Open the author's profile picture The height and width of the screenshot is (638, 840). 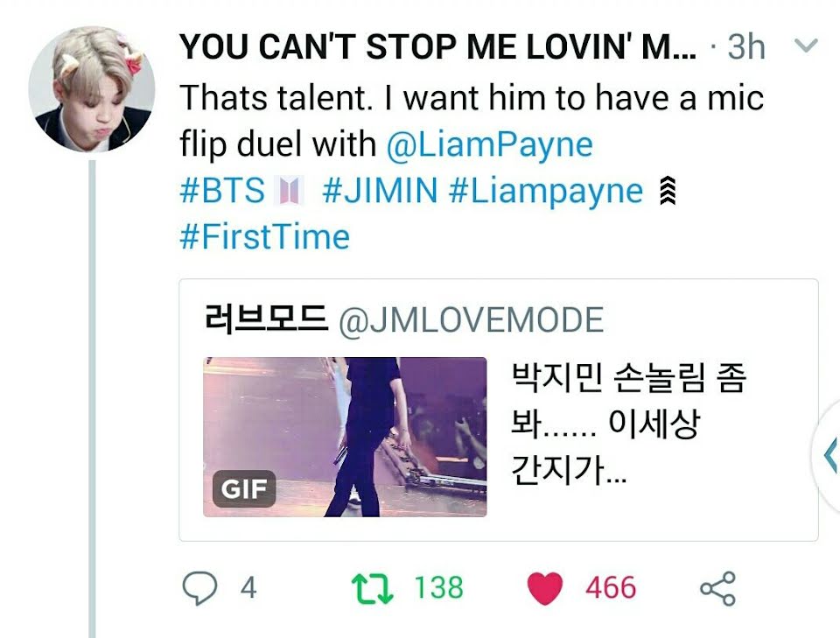point(92,89)
